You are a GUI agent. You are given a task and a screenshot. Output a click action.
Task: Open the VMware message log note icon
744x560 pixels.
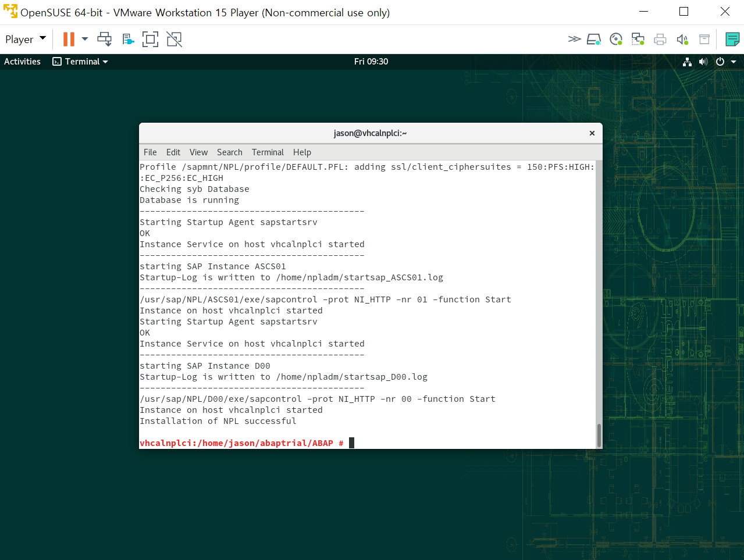coord(732,39)
